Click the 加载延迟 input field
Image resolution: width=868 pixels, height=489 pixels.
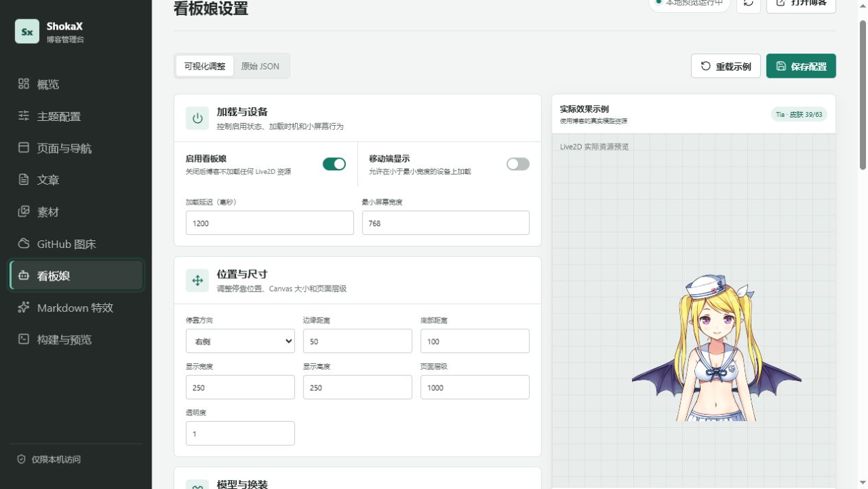(270, 223)
